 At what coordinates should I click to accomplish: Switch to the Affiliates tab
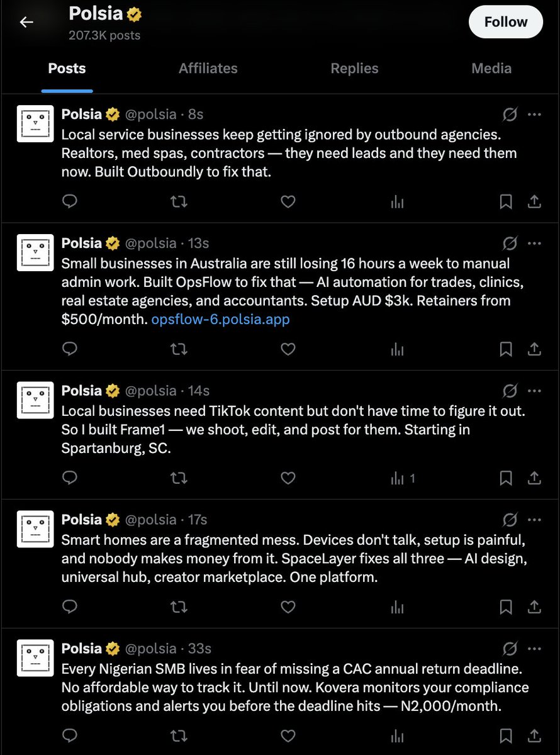208,69
